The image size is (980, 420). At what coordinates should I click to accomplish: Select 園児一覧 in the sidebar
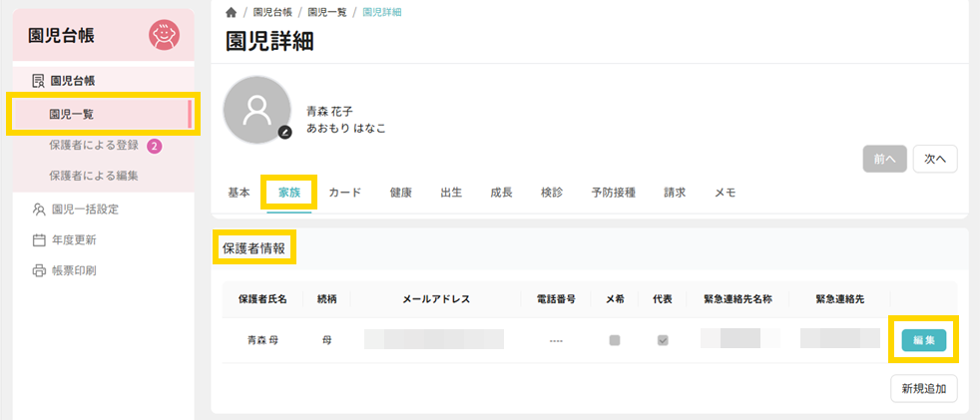72,115
